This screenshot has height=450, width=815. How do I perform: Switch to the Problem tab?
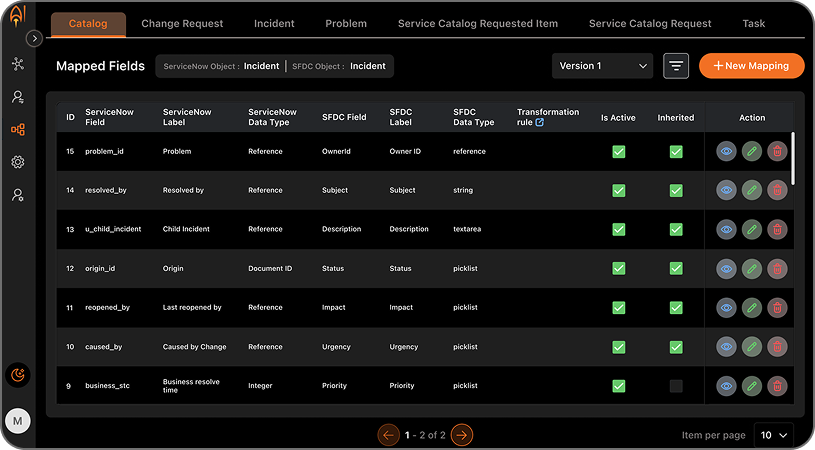click(x=346, y=23)
